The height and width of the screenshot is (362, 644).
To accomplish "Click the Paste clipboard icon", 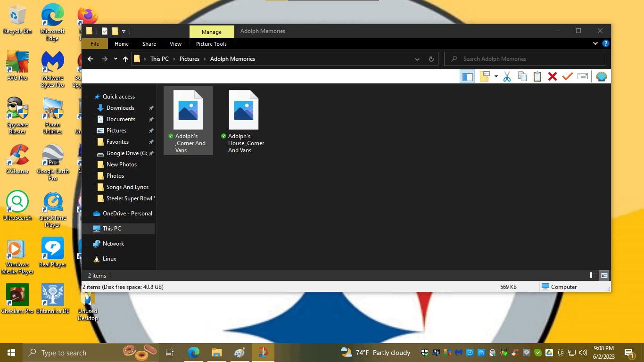I will click(x=537, y=76).
